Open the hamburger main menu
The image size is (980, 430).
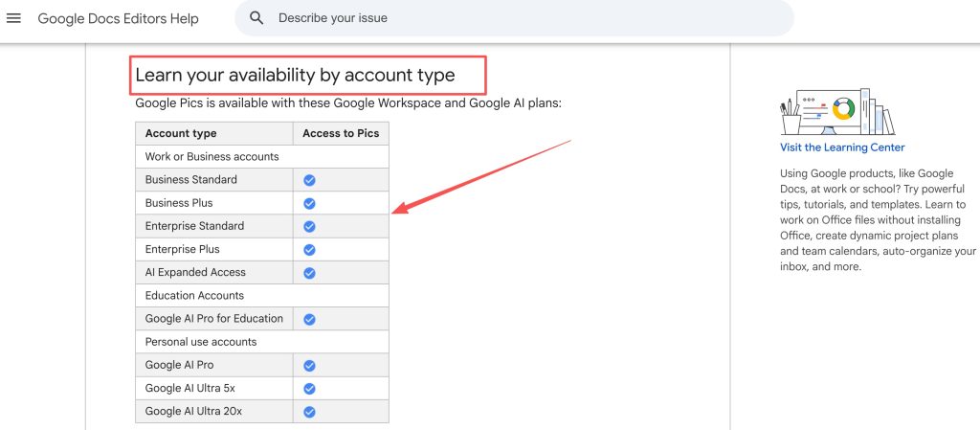point(13,18)
